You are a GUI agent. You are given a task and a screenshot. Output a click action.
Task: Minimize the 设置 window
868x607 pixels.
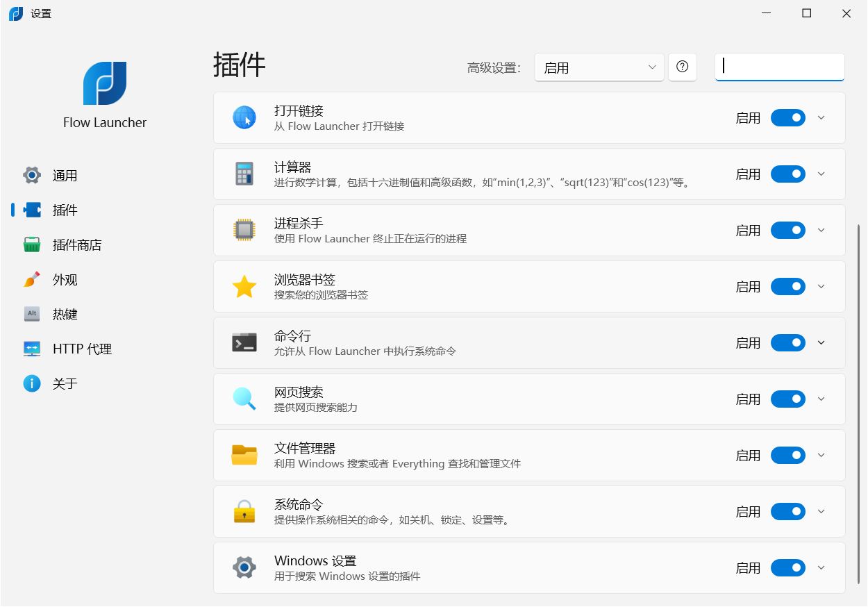click(x=767, y=13)
